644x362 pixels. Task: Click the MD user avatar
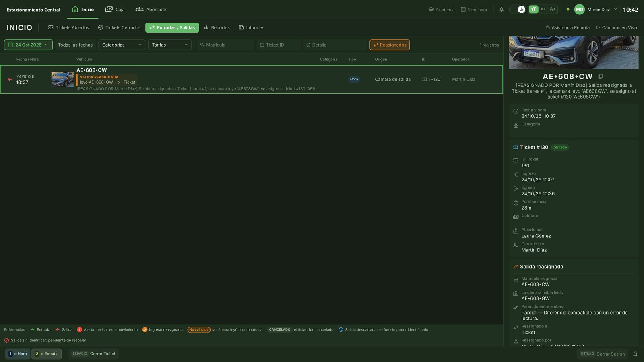click(580, 10)
